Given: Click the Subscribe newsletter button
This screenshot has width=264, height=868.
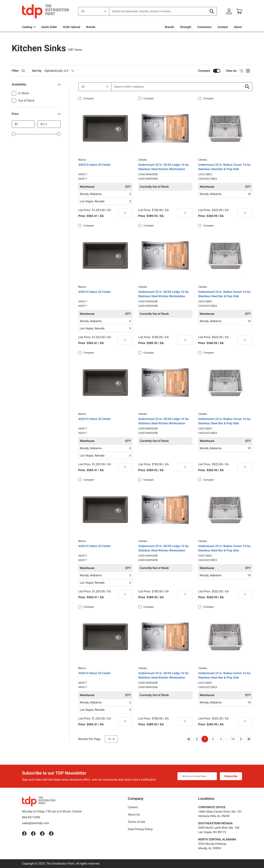Looking at the screenshot, I should pos(231,776).
